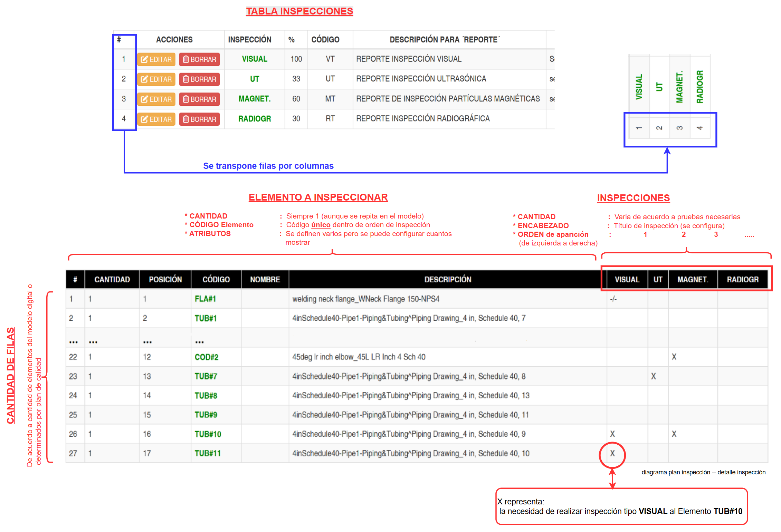Edit the RADIOGR inspection row
Image resolution: width=781 pixels, height=532 pixels.
point(156,119)
